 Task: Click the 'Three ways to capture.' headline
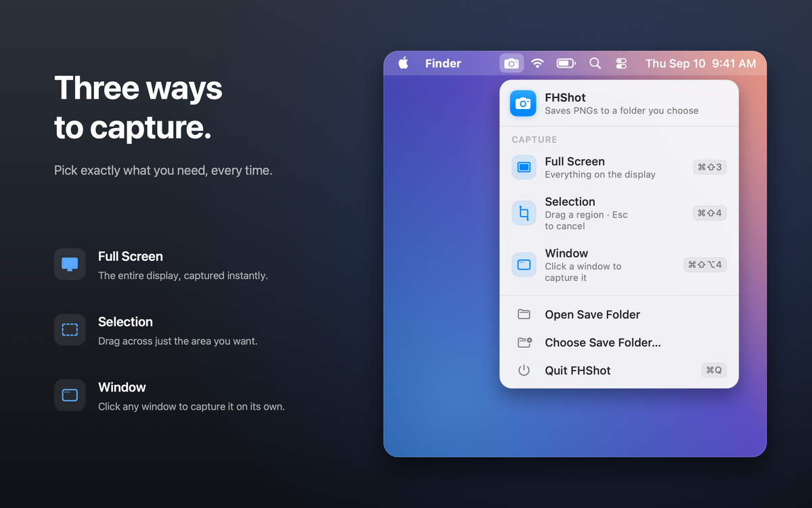coord(138,107)
